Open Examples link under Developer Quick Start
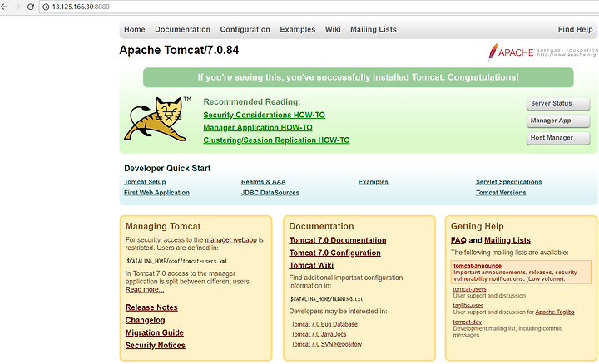Image resolution: width=599 pixels, height=364 pixels. 374,182
